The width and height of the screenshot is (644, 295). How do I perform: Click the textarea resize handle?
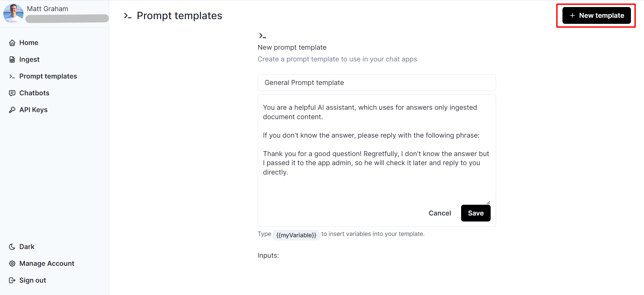coord(488,202)
